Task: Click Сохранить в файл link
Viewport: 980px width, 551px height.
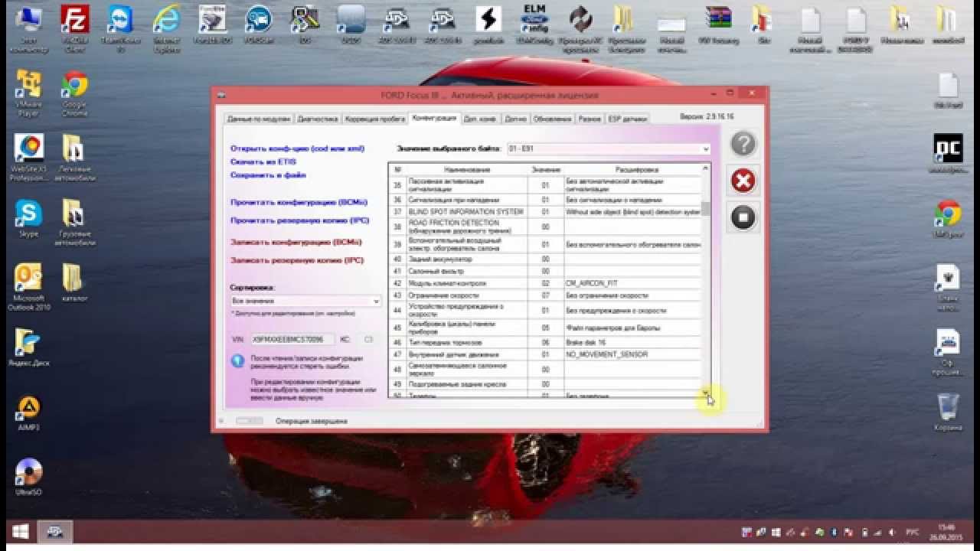Action: 268,175
